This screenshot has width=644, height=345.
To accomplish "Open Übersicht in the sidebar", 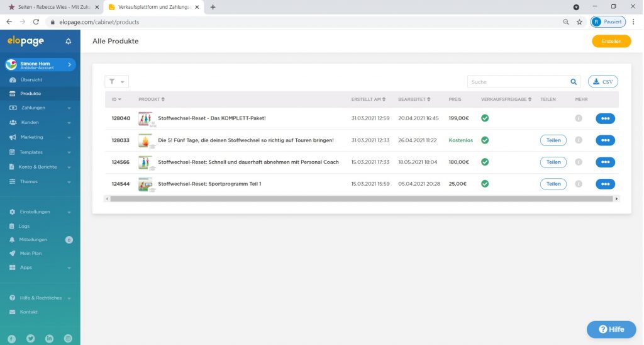I will point(31,80).
